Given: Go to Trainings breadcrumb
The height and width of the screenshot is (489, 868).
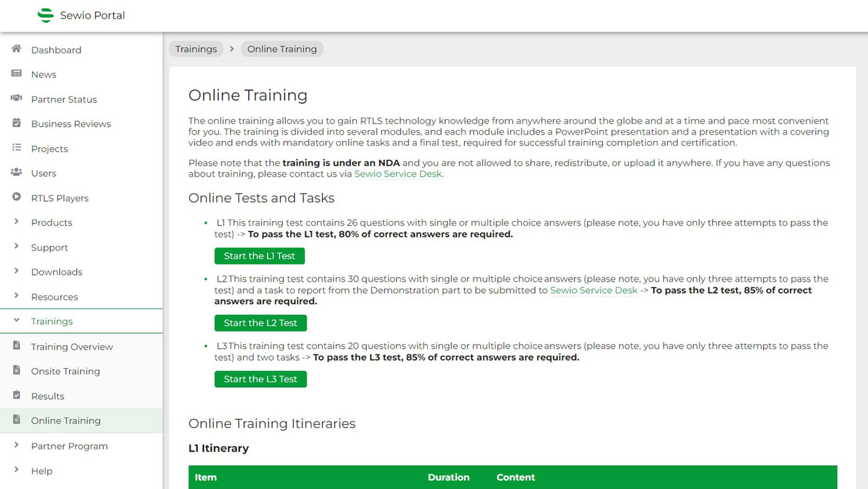Looking at the screenshot, I should [196, 49].
